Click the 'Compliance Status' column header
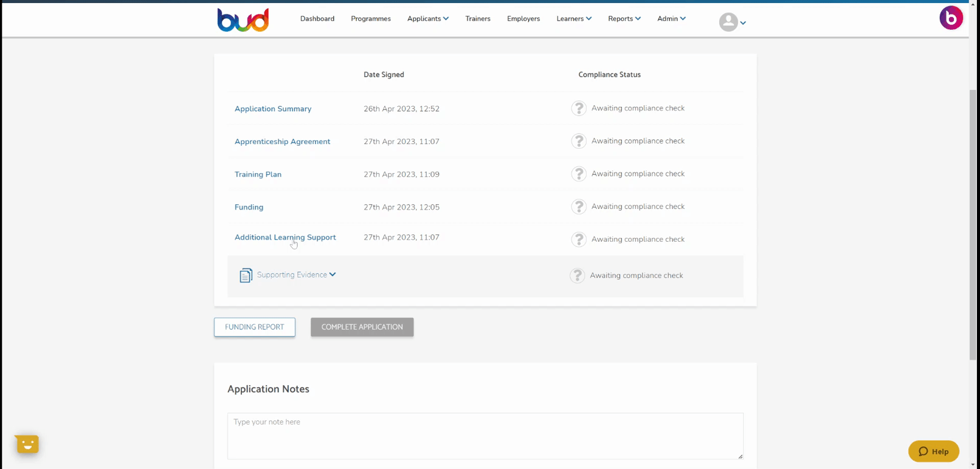The height and width of the screenshot is (469, 980). pyautogui.click(x=609, y=75)
